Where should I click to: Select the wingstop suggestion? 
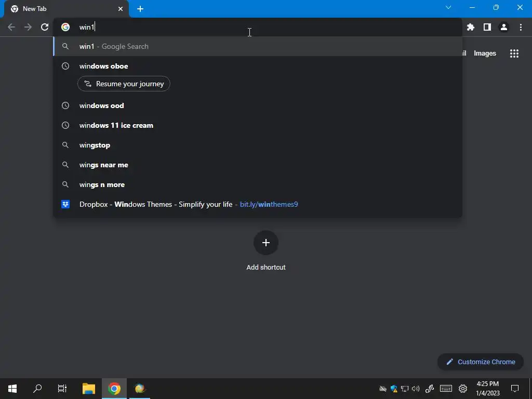(258, 145)
